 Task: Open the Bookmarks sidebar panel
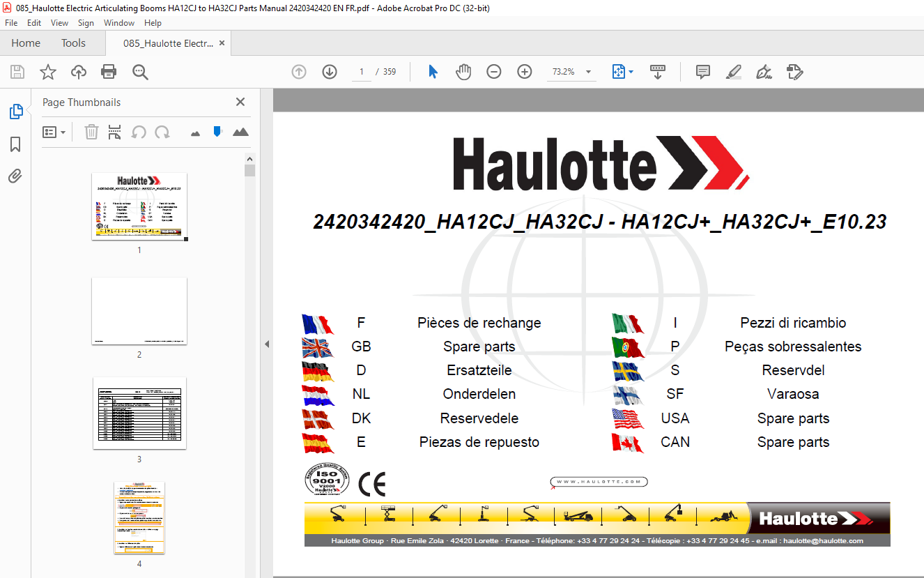tap(15, 144)
